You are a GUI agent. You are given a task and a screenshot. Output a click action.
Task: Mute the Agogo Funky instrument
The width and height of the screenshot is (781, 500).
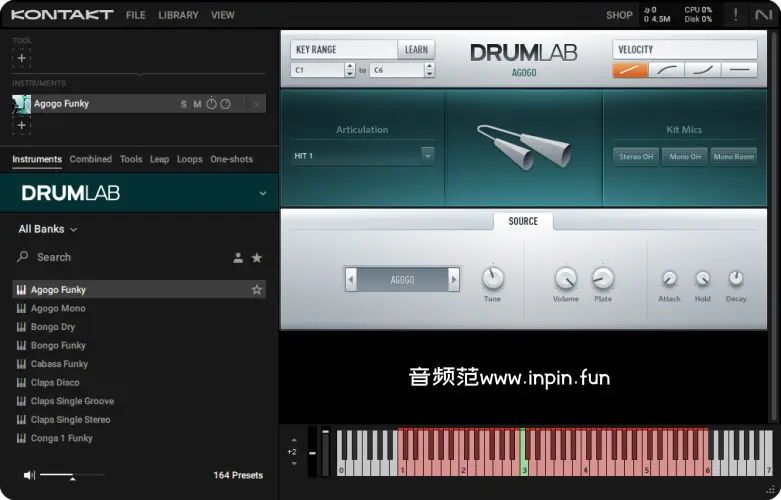[x=197, y=104]
